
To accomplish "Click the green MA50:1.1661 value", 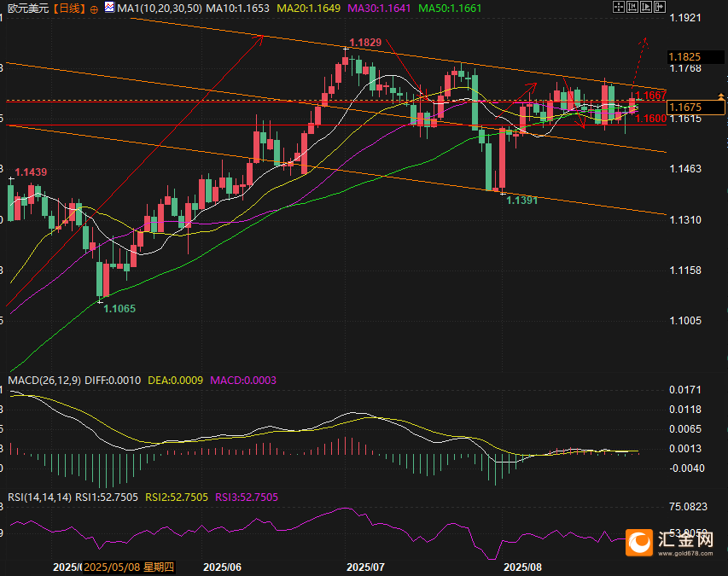I will click(x=450, y=9).
